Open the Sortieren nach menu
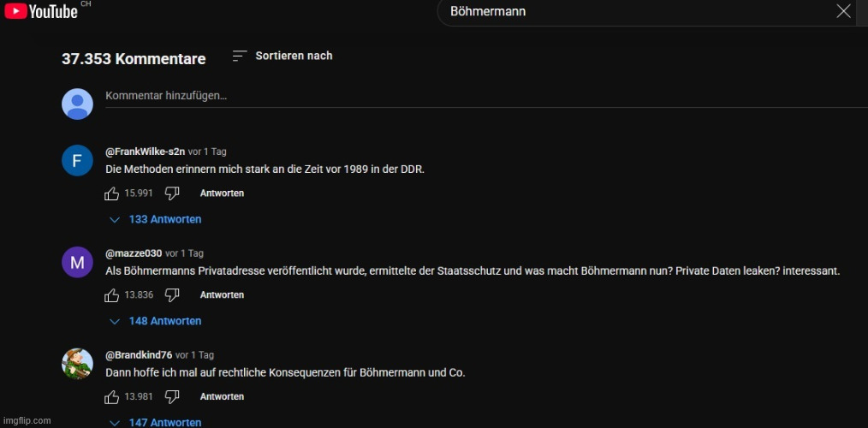Screen dimensions: 868x428 (282, 56)
